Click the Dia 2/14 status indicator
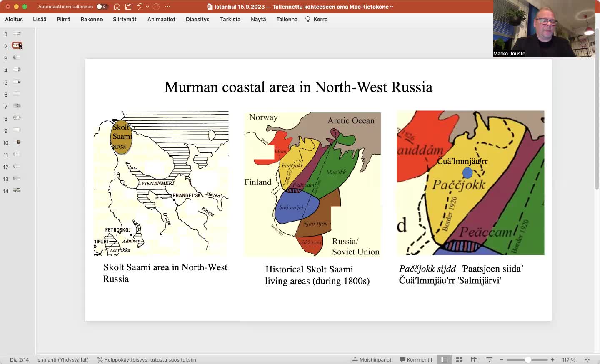600x364 pixels. 19,359
